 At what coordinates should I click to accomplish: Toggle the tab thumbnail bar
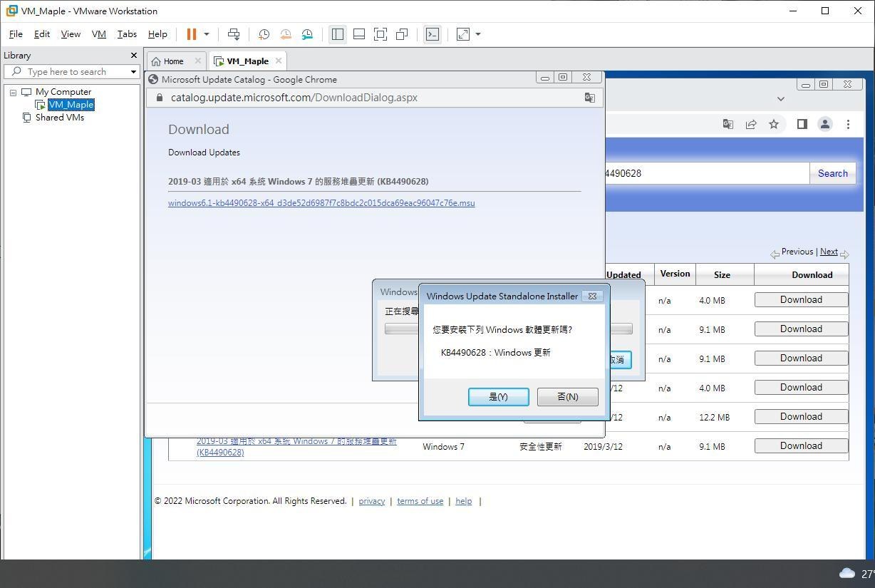(358, 33)
